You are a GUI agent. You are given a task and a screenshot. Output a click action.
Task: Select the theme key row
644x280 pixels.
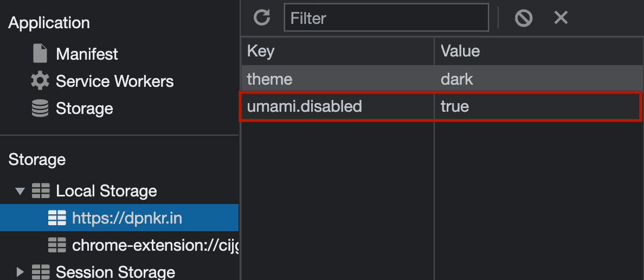[x=442, y=79]
